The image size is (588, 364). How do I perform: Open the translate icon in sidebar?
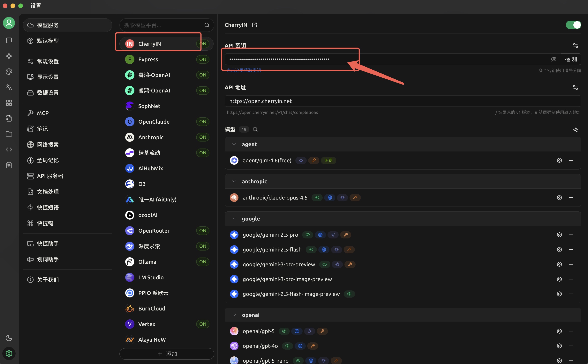(9, 87)
